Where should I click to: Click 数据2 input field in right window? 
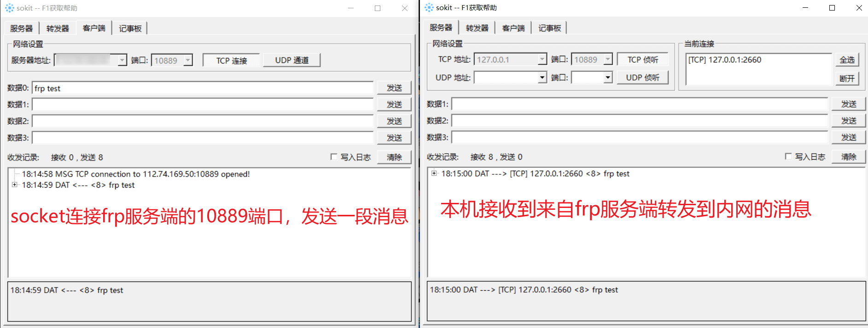tap(640, 121)
